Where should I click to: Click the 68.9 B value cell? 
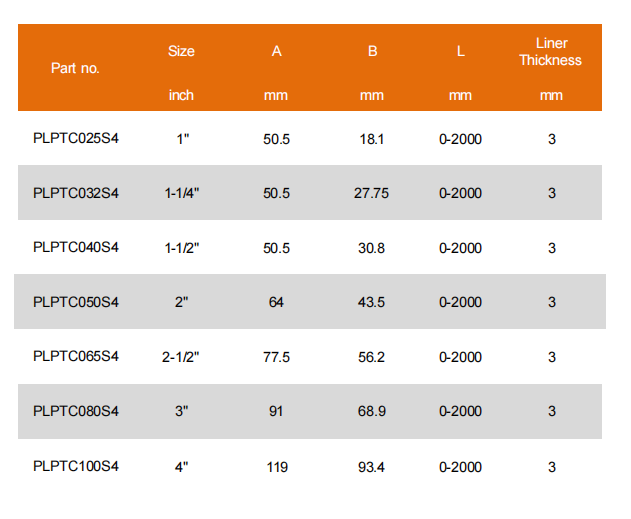click(x=371, y=411)
